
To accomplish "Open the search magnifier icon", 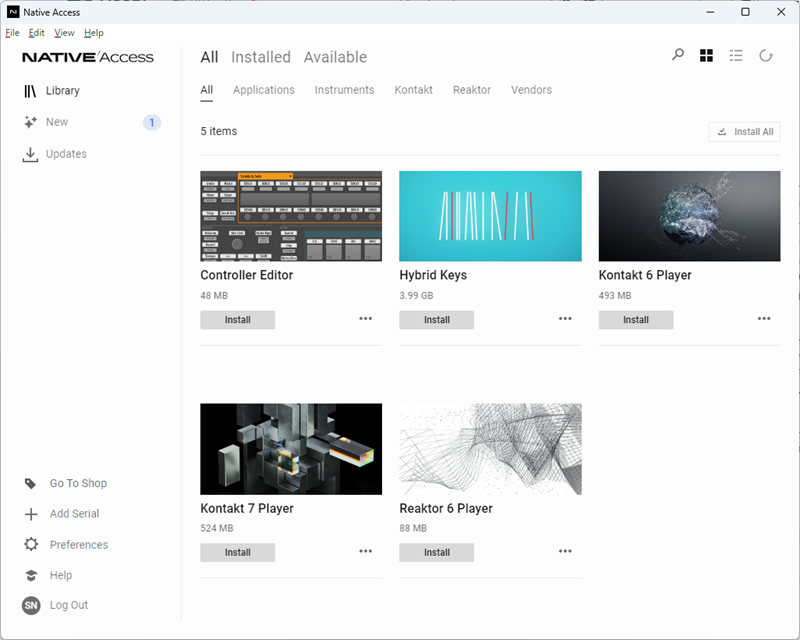I will pyautogui.click(x=678, y=55).
